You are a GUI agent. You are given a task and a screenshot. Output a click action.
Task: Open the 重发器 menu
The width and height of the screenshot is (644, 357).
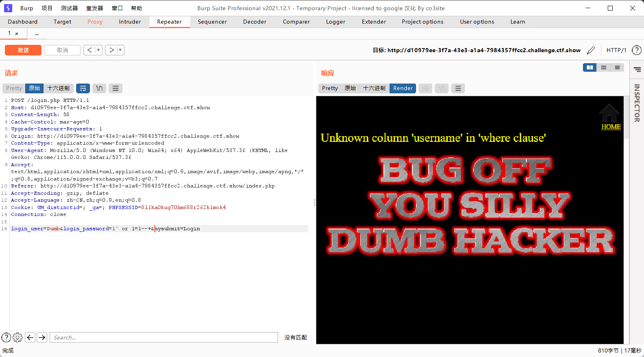click(x=94, y=8)
